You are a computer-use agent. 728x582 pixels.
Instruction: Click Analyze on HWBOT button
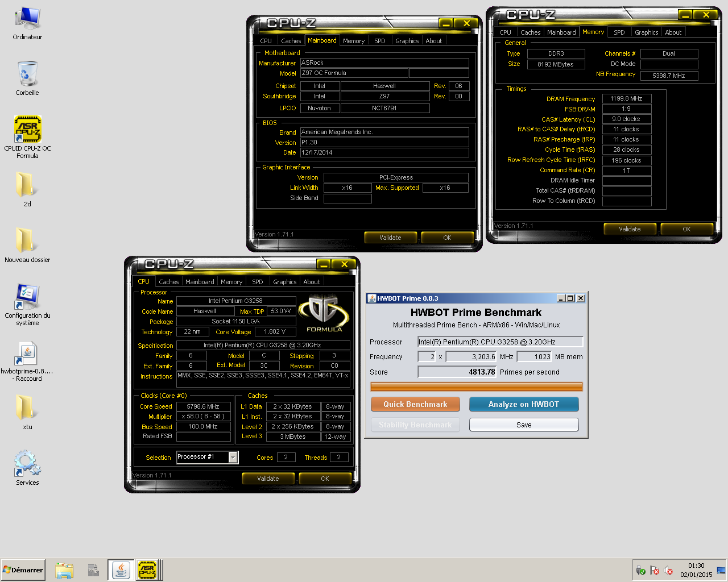pos(524,404)
